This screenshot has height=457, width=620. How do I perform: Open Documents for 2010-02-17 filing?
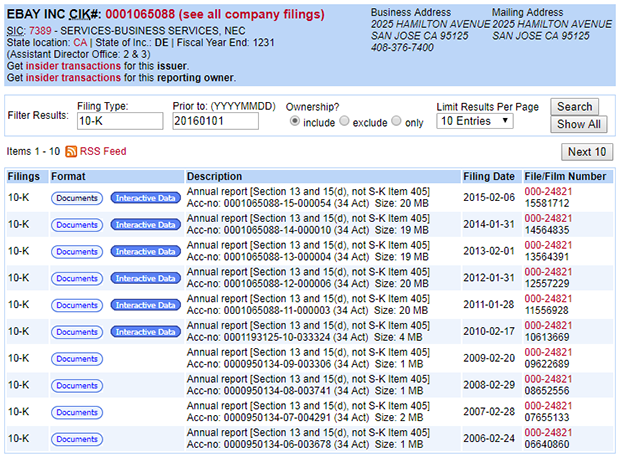pyautogui.click(x=77, y=332)
